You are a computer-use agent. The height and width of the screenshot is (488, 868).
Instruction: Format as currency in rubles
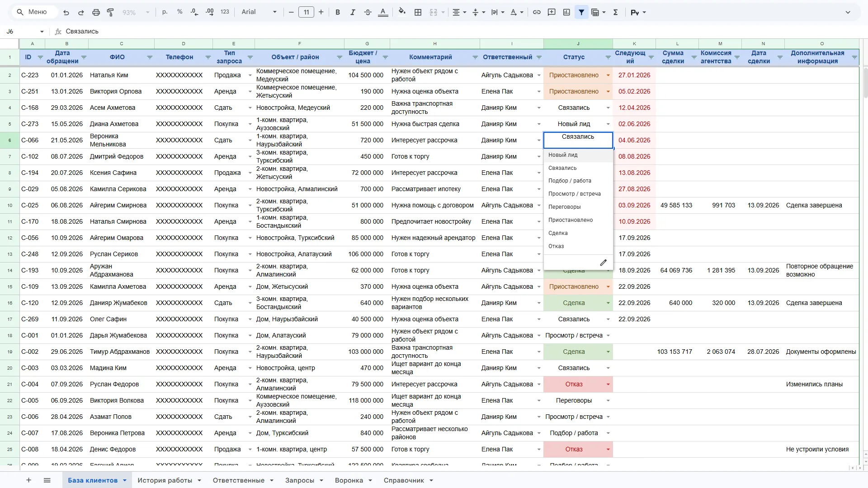pos(165,12)
